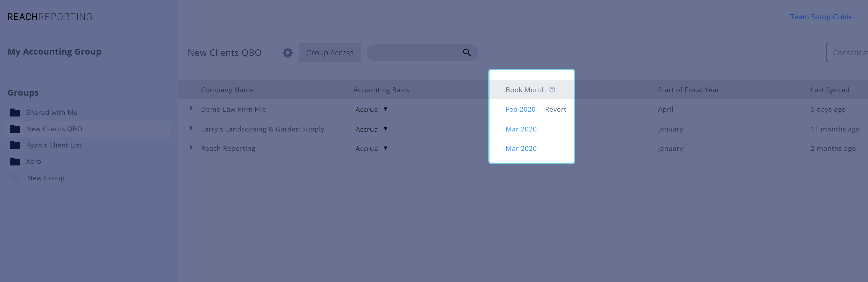This screenshot has height=282, width=868.
Task: Click the New Clients QBO page title
Action: pyautogui.click(x=224, y=53)
